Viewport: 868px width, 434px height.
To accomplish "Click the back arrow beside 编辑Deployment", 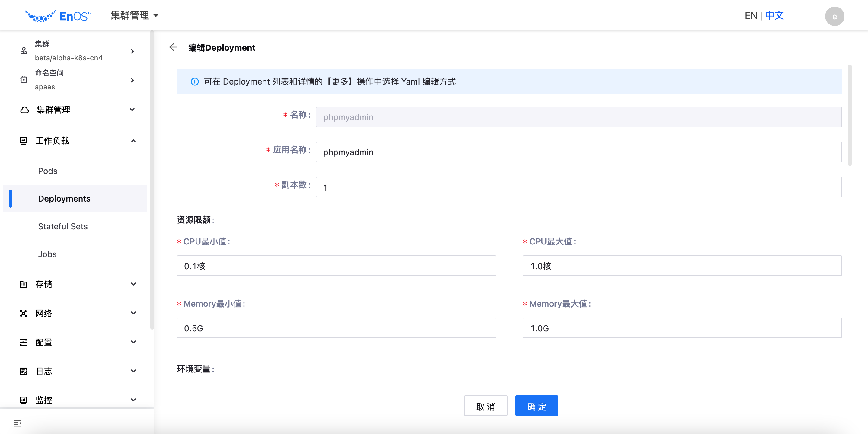I will (x=173, y=47).
